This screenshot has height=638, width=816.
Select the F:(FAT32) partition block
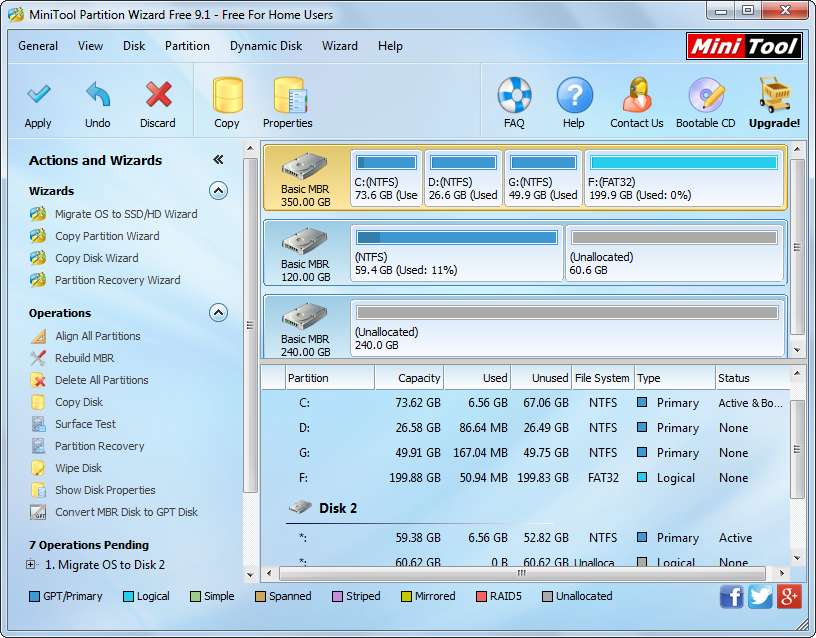pyautogui.click(x=684, y=178)
